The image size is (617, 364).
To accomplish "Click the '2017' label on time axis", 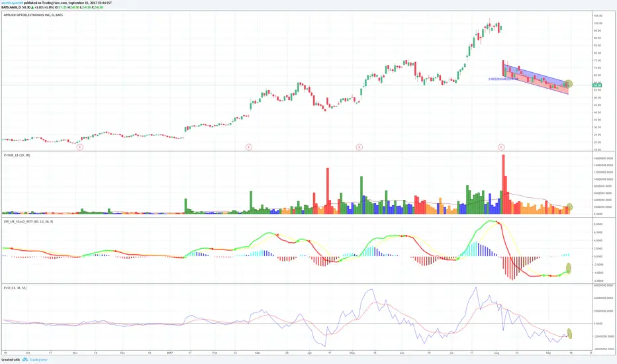I will click(170, 353).
